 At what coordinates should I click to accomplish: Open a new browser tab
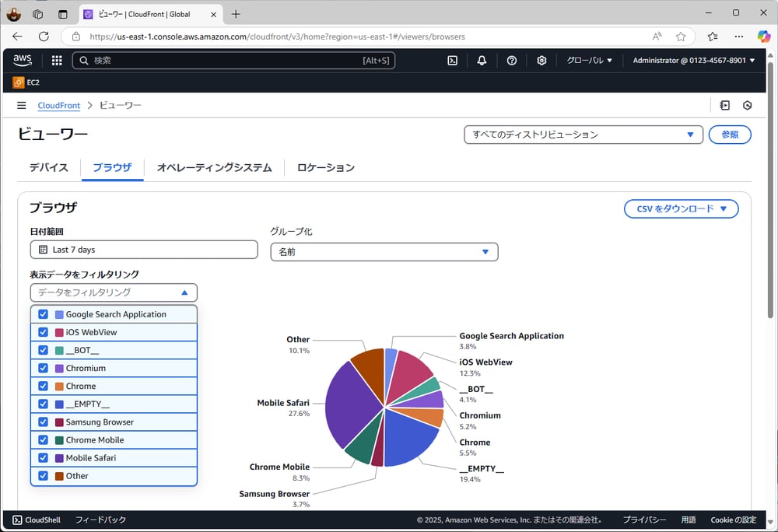click(x=236, y=14)
